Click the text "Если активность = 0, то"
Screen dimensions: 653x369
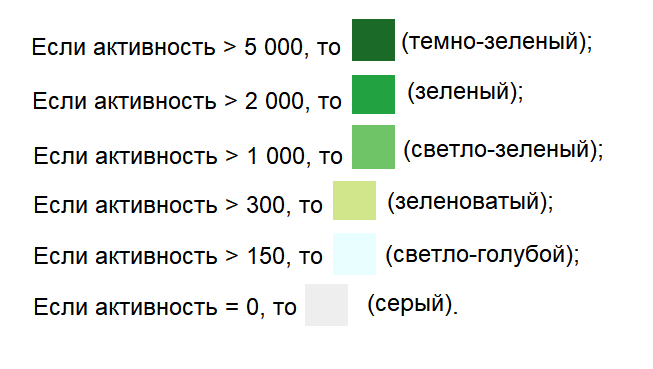(165, 307)
